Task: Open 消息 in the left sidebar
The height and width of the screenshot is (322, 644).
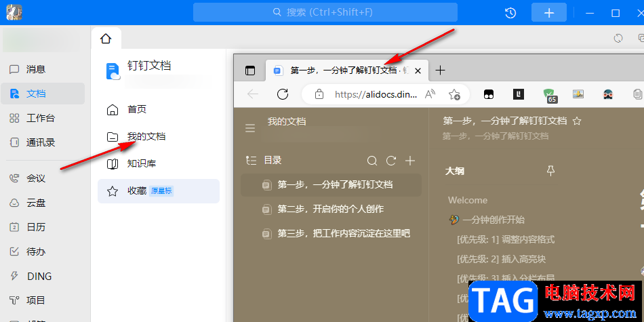Action: (x=43, y=69)
